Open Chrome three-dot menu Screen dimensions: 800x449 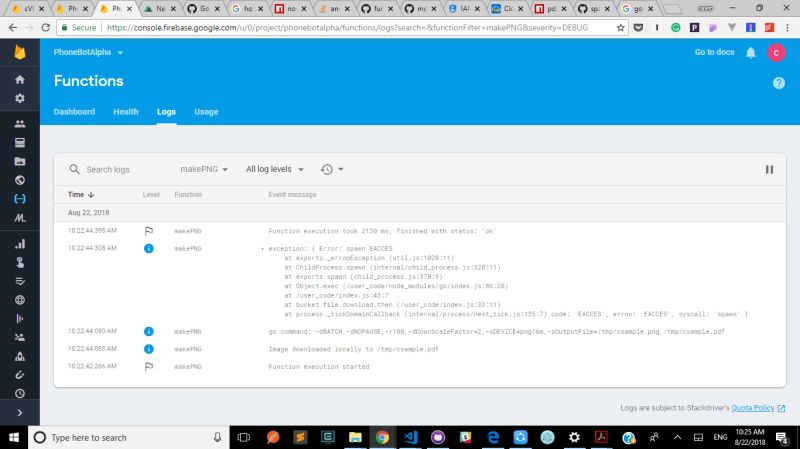click(x=787, y=28)
